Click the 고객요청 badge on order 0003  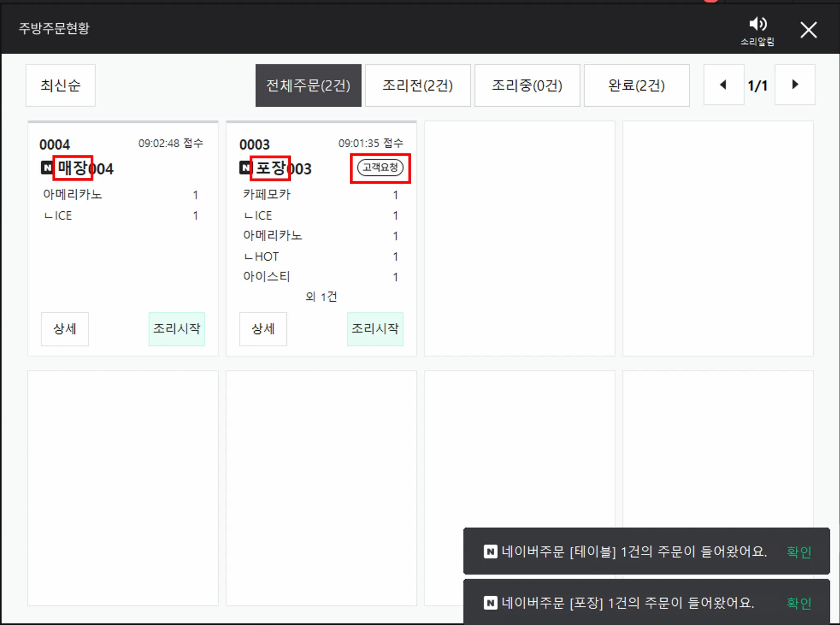coord(380,167)
